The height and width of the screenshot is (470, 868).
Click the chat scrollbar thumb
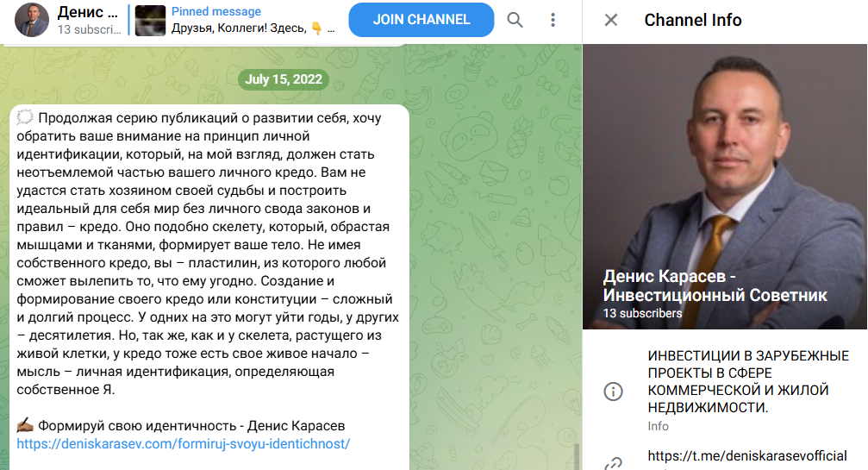tap(577, 456)
